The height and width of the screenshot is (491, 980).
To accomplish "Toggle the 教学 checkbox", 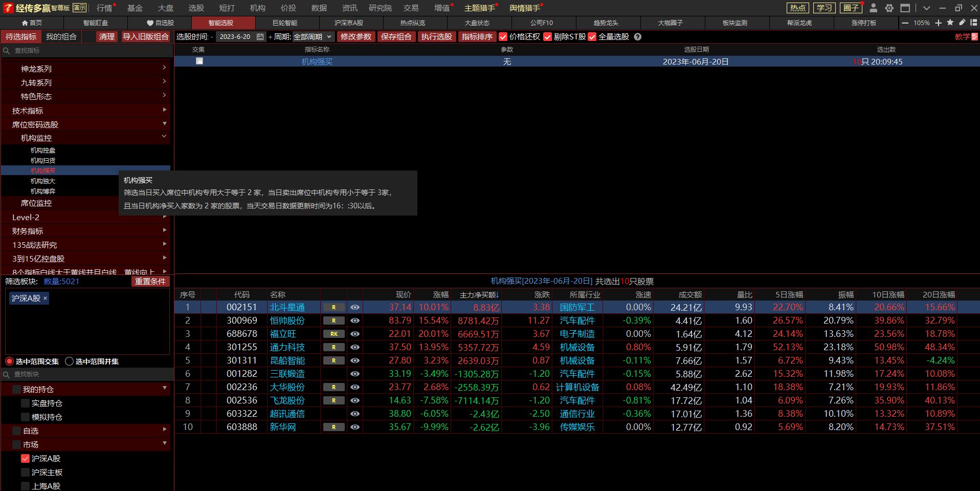I will (975, 37).
